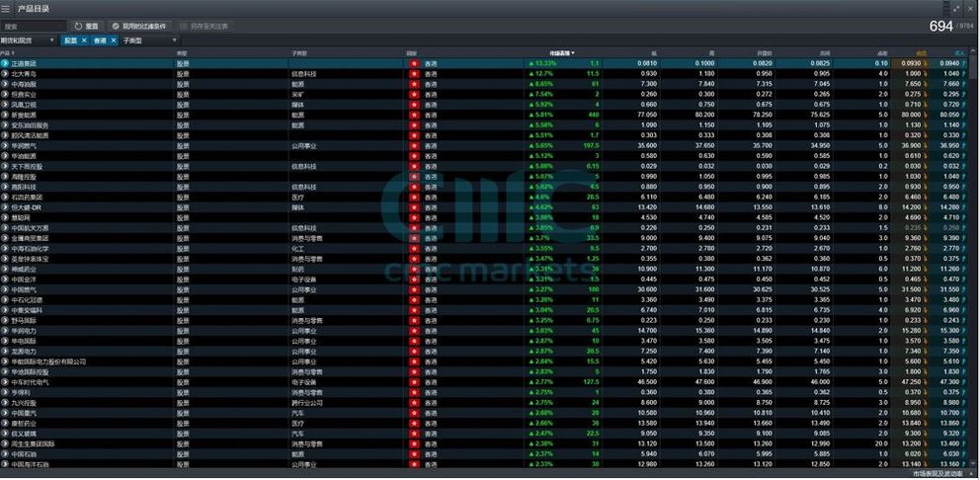Click arrow icon beside 中国石油

[x=5, y=454]
